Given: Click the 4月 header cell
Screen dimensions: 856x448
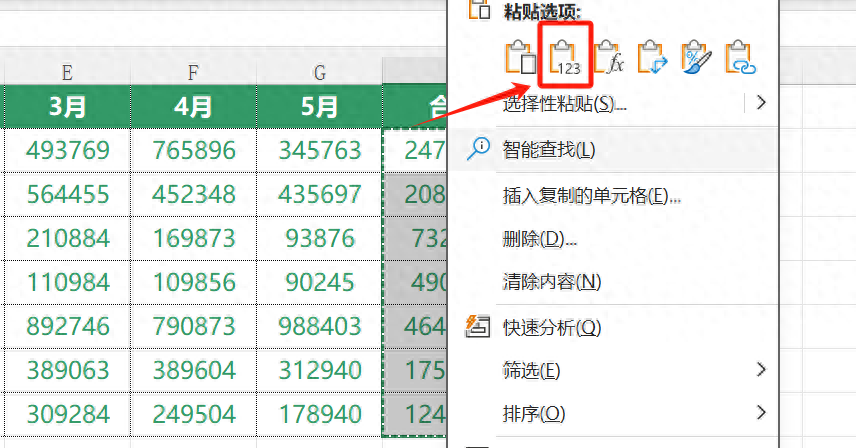Looking at the screenshot, I should 193,106.
